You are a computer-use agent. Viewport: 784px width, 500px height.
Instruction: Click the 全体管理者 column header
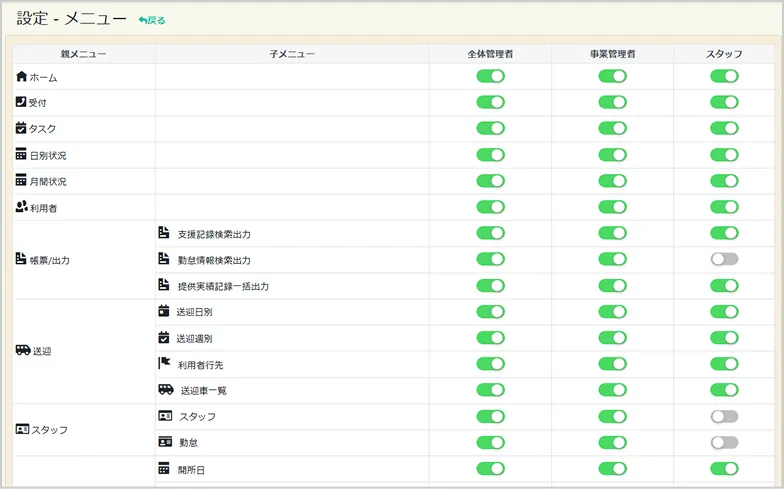[490, 54]
